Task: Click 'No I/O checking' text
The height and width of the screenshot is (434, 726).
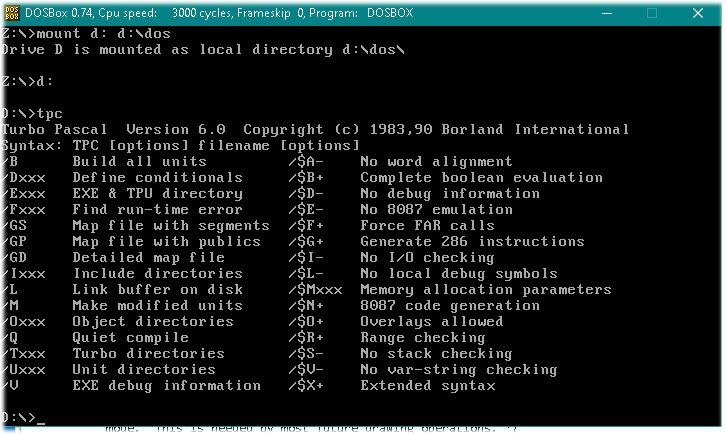Action: 427,258
